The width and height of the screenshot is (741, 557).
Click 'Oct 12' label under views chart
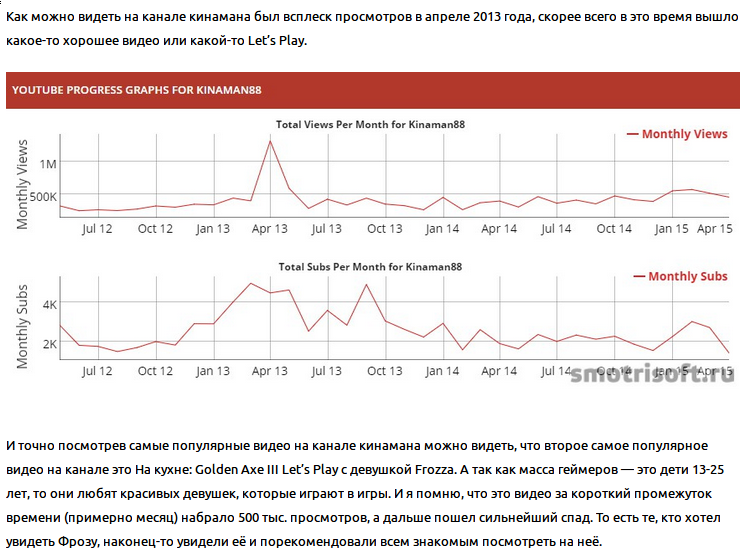point(155,229)
